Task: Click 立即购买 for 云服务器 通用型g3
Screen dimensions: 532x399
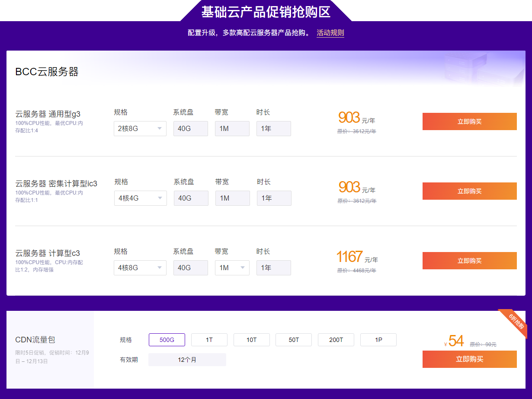Action: coord(470,121)
